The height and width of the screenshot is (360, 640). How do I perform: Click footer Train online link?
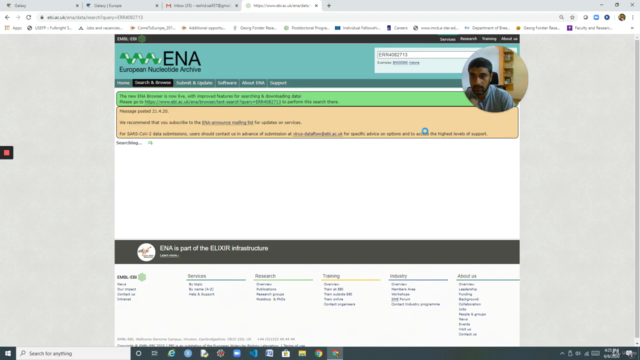(333, 299)
